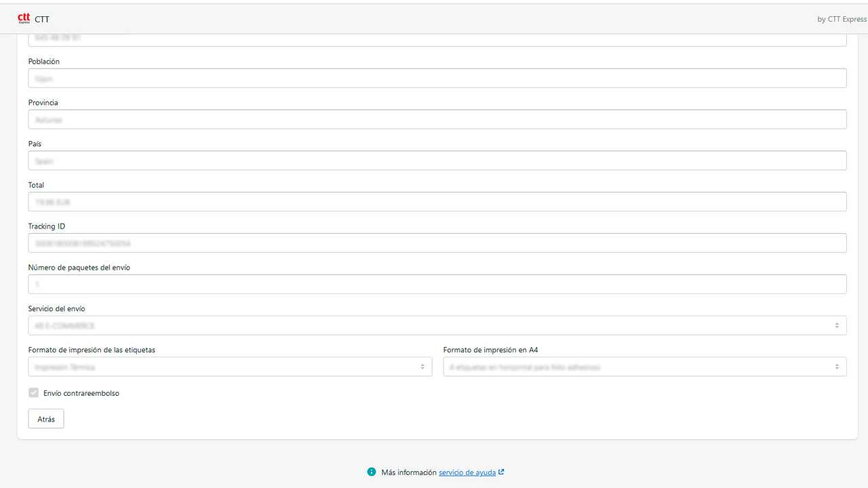Select the phone number field at the top
The width and height of the screenshot is (868, 488).
(x=437, y=37)
